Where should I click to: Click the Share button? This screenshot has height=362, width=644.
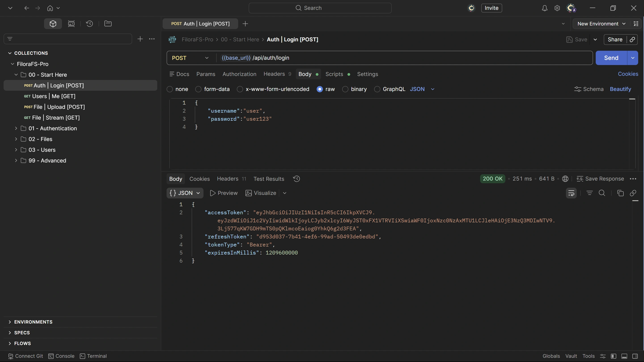pyautogui.click(x=615, y=40)
